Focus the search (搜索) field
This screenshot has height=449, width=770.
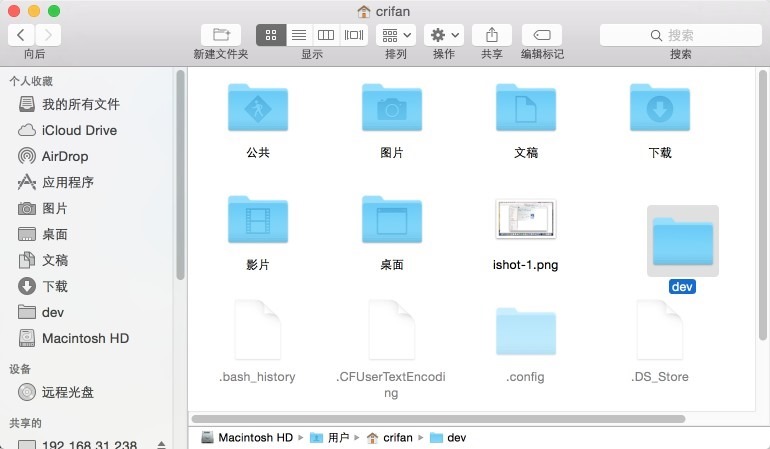[x=680, y=35]
